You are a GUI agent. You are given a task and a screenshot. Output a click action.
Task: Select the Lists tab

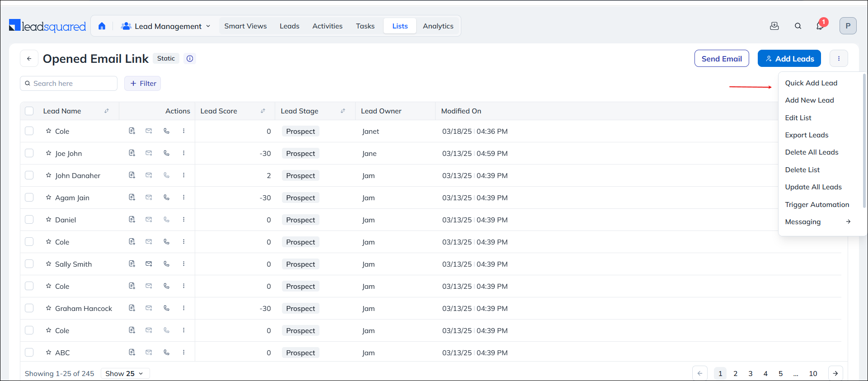click(400, 26)
